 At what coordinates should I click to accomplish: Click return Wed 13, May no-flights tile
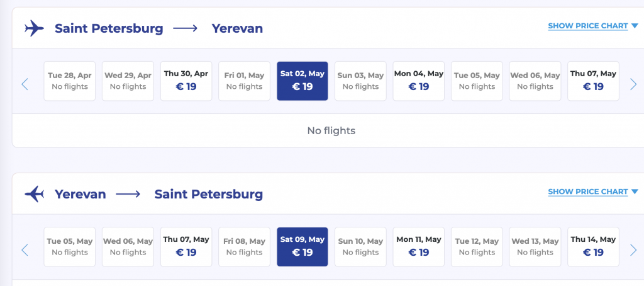(535, 247)
